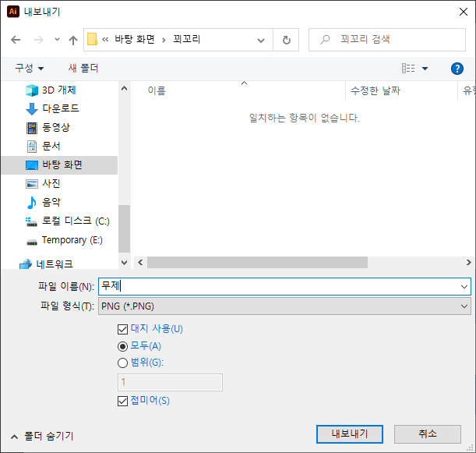Open the 파일 이름 dropdown arrow

[x=464, y=286]
